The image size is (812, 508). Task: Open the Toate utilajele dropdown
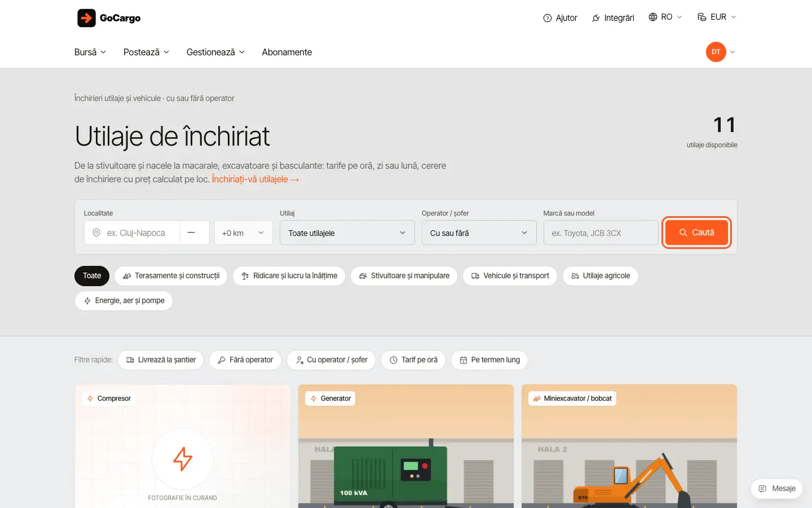[x=347, y=233]
